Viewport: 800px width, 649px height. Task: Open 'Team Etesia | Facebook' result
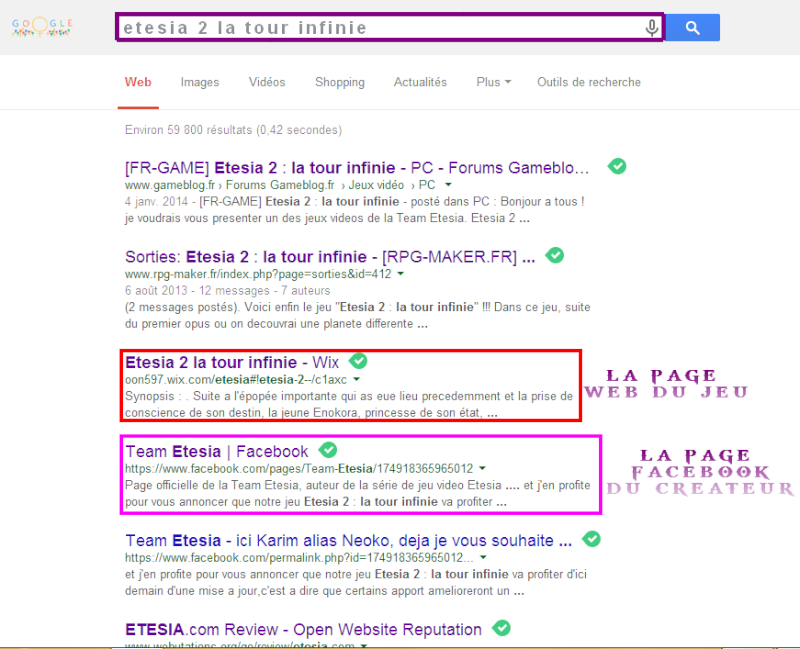pyautogui.click(x=217, y=452)
